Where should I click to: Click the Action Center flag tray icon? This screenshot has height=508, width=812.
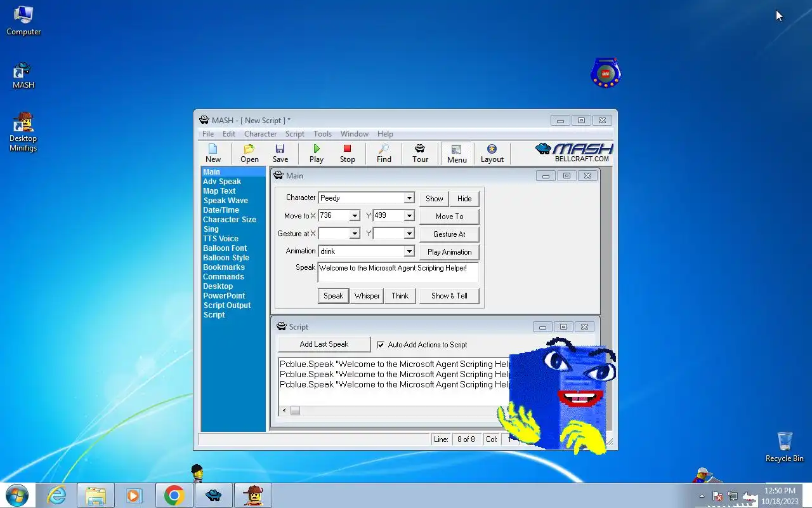(717, 496)
